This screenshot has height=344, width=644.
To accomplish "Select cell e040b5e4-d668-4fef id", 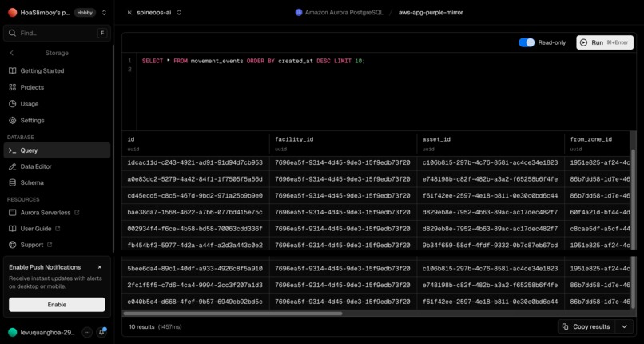I will click(195, 302).
